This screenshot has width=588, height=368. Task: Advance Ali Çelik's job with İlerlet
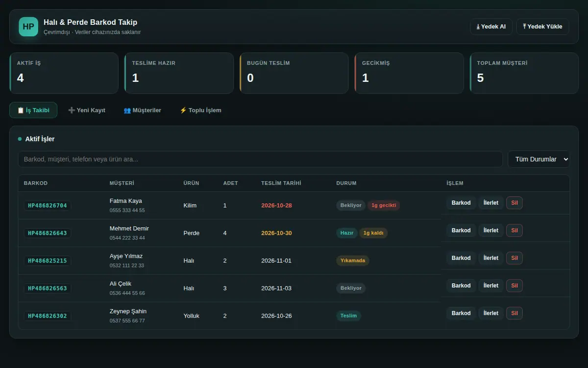click(x=491, y=286)
